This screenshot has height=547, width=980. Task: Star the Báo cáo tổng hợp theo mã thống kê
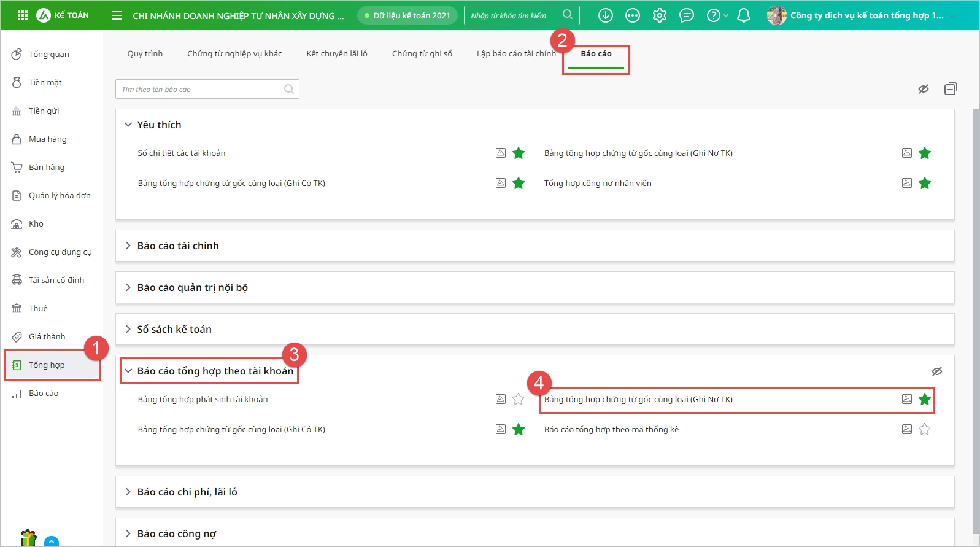[x=925, y=429]
